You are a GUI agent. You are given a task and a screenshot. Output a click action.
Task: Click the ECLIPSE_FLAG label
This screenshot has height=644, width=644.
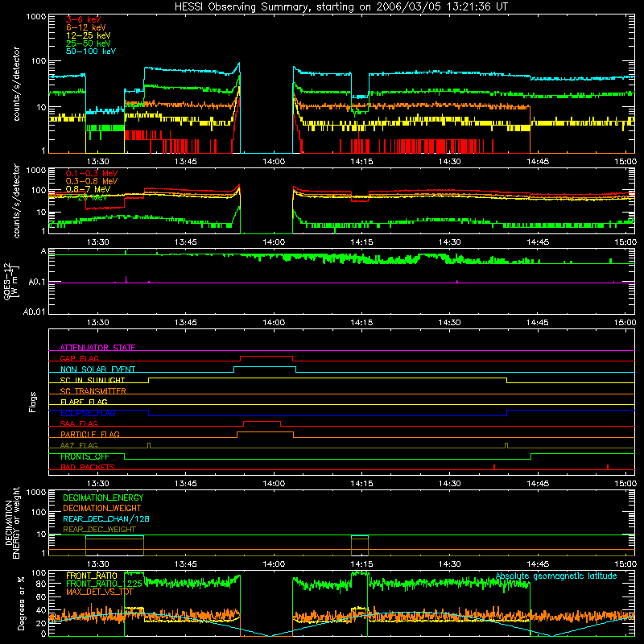(88, 413)
